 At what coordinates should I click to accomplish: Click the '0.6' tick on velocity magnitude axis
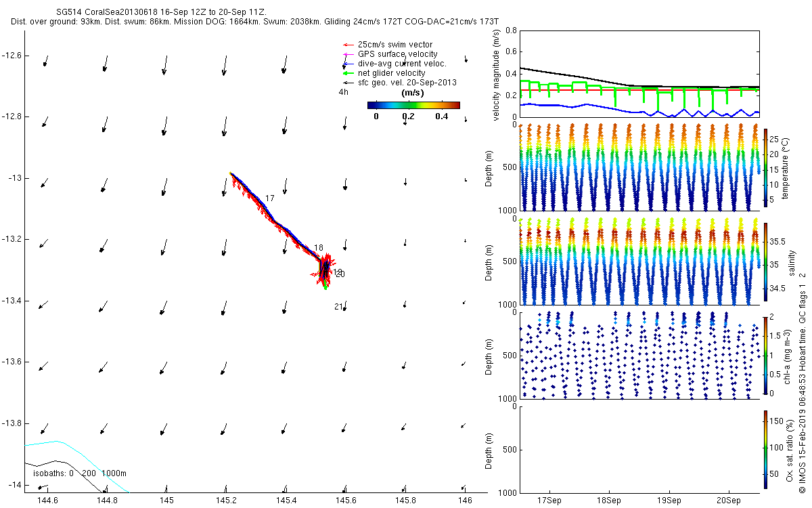tap(510, 52)
